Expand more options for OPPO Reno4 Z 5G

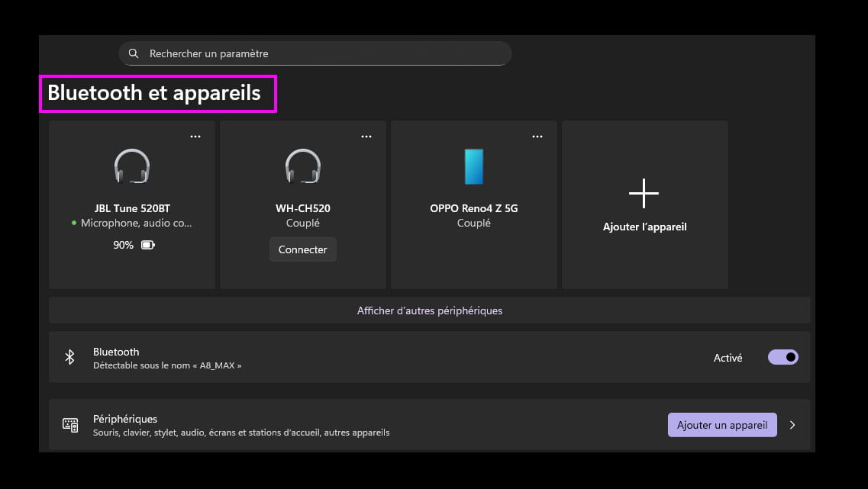pyautogui.click(x=537, y=137)
